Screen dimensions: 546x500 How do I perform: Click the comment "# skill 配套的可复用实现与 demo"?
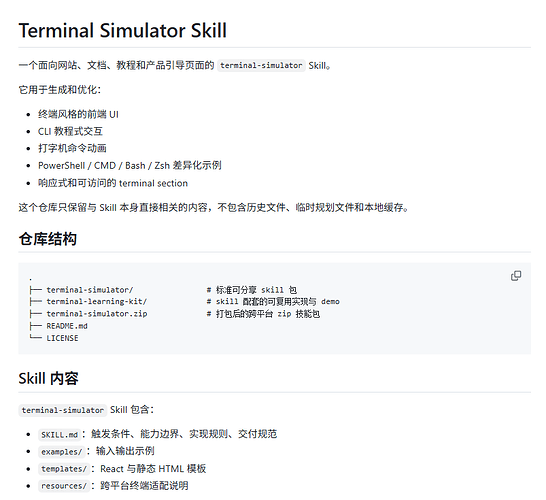273,302
